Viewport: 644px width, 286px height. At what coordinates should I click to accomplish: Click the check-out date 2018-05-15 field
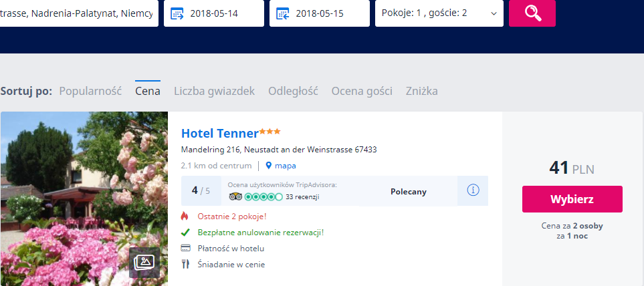(320, 13)
